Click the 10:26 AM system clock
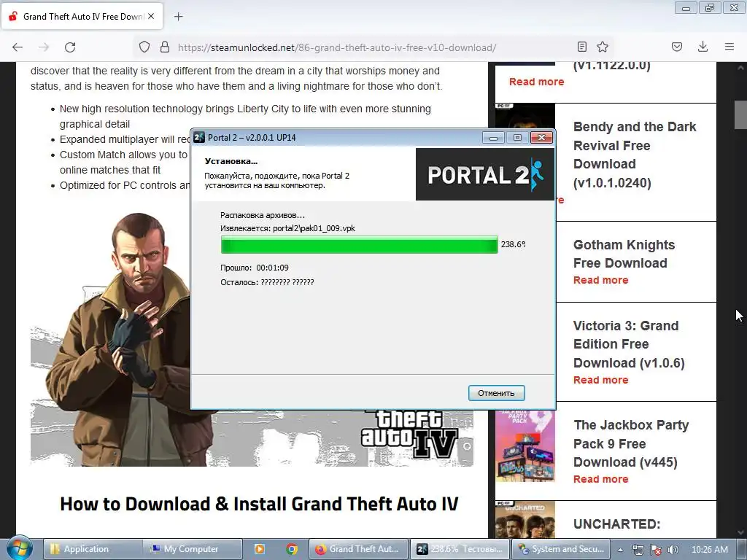Image resolution: width=747 pixels, height=560 pixels. 709,550
